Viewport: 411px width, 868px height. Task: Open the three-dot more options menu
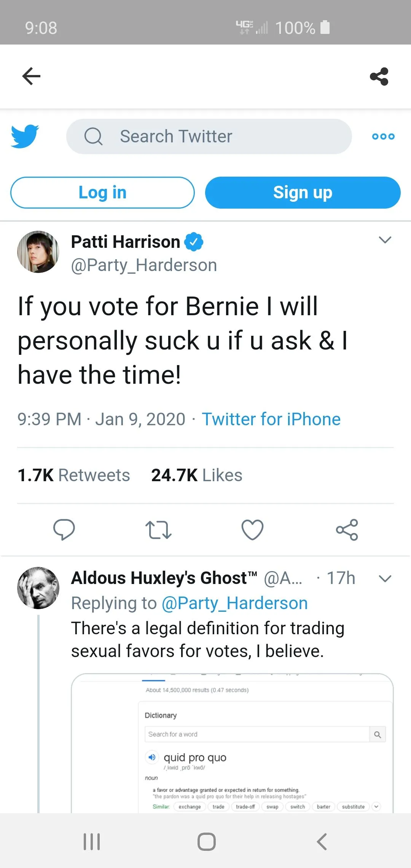tap(383, 136)
